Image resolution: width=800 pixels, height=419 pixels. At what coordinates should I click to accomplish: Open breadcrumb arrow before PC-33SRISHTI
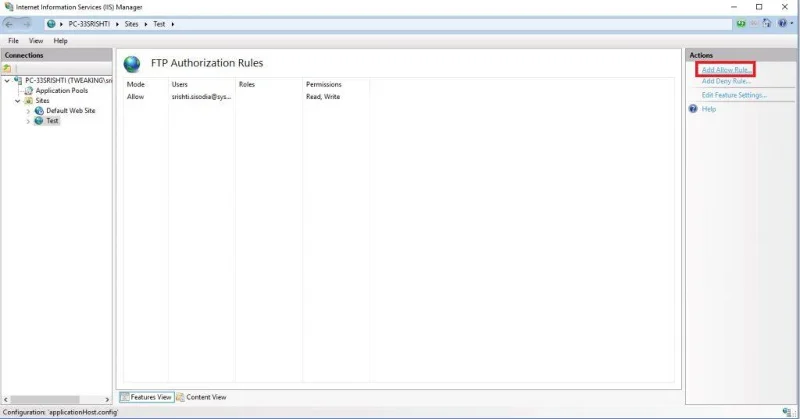pos(61,24)
